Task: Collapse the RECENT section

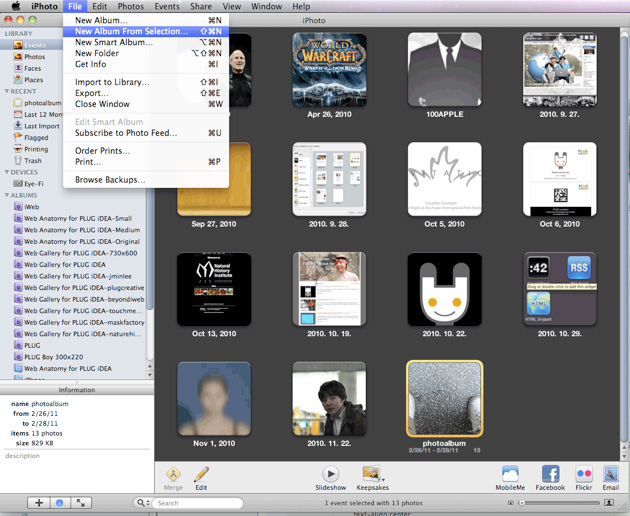Action: [6, 91]
